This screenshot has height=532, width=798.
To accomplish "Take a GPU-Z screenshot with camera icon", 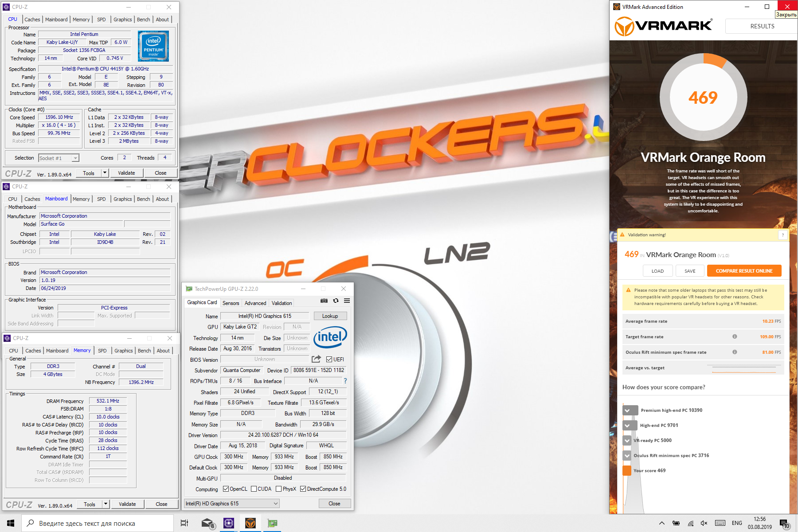I will coord(324,301).
